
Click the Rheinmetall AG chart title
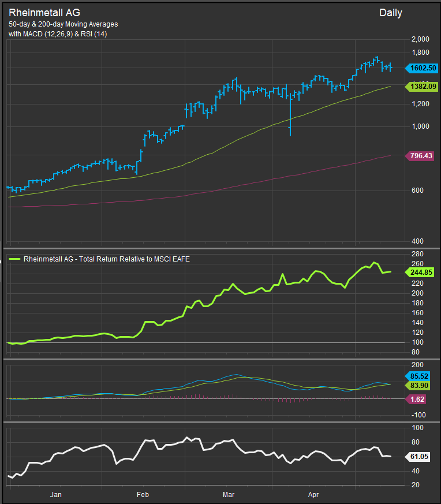pos(44,13)
